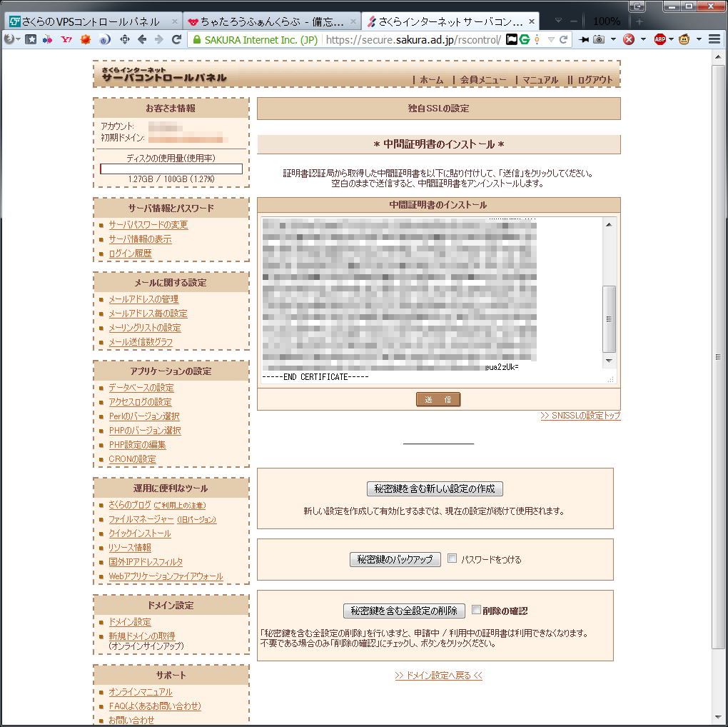Click the certificate textarea scroll-up arrow
The image size is (728, 727).
[609, 225]
